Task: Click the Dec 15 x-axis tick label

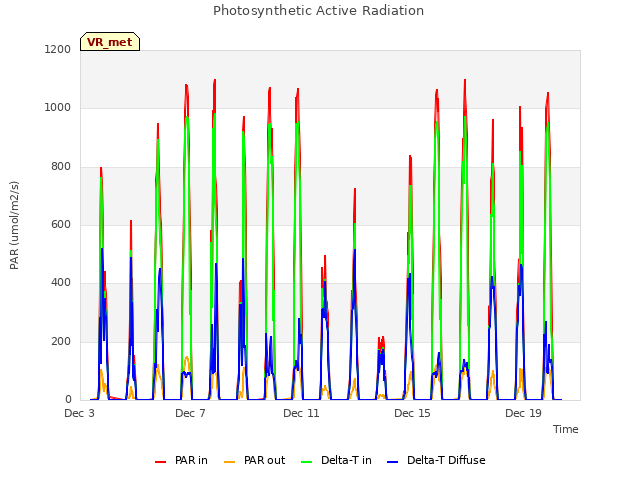Action: (412, 413)
